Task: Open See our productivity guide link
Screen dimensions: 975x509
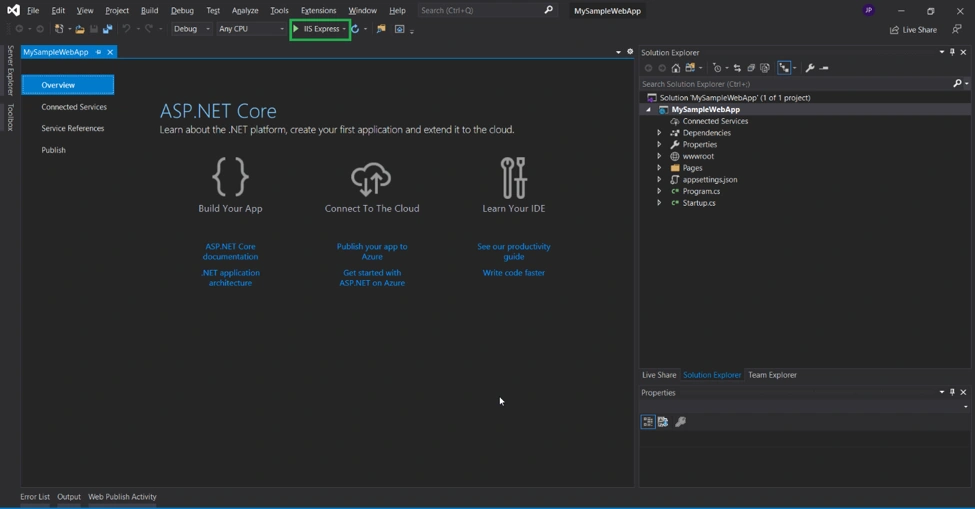Action: [514, 251]
